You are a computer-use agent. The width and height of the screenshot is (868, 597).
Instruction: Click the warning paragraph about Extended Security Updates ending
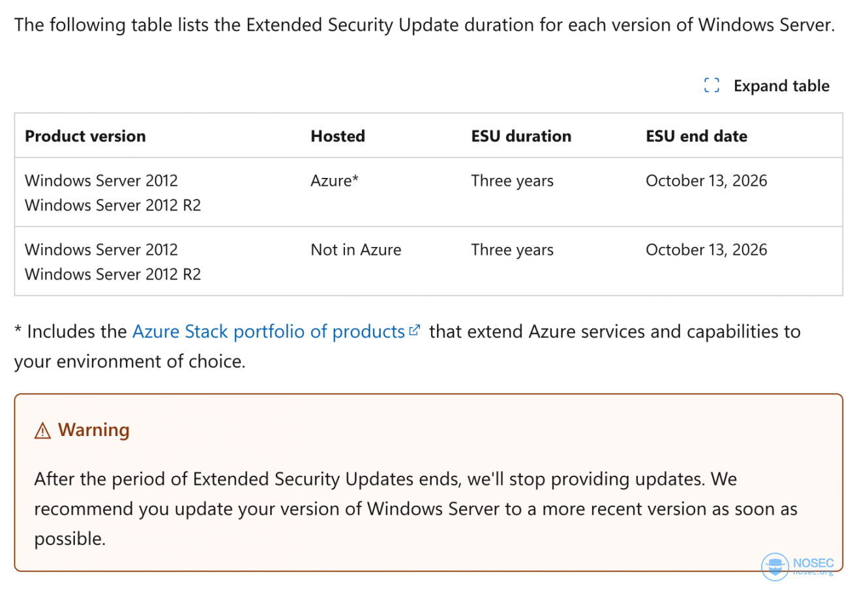[415, 509]
